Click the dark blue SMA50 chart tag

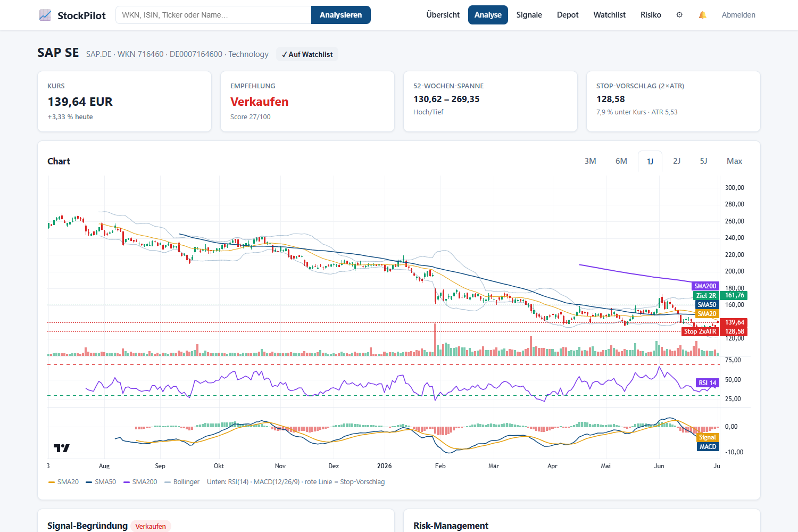[x=707, y=305]
